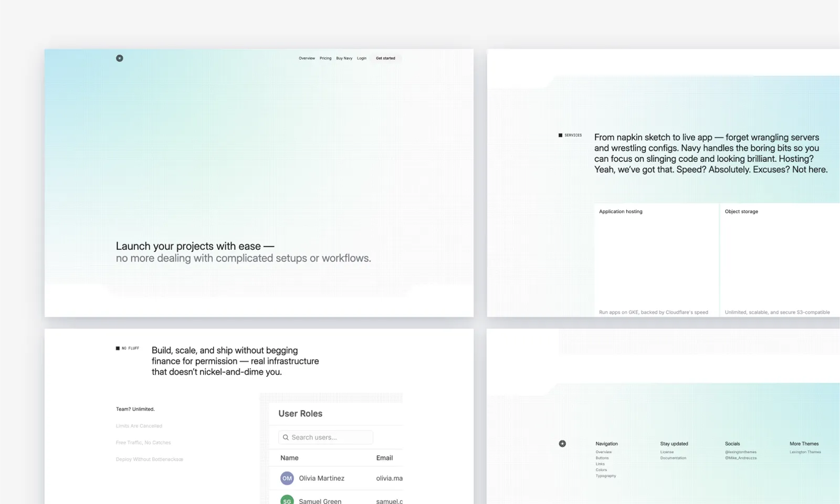The width and height of the screenshot is (840, 504).
Task: Click the Login link in the header
Action: (x=362, y=58)
